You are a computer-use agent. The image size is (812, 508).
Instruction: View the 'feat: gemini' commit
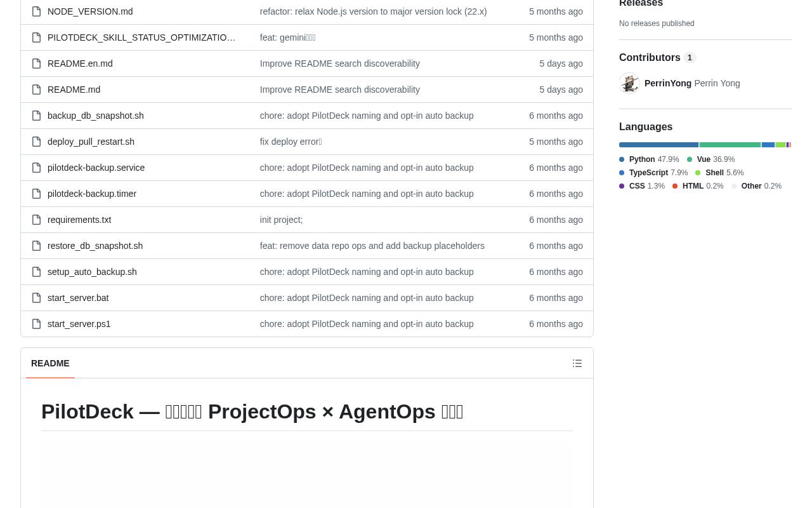coord(287,37)
